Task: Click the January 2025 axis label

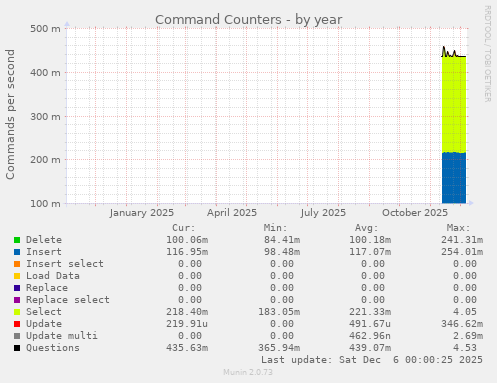Action: point(142,213)
